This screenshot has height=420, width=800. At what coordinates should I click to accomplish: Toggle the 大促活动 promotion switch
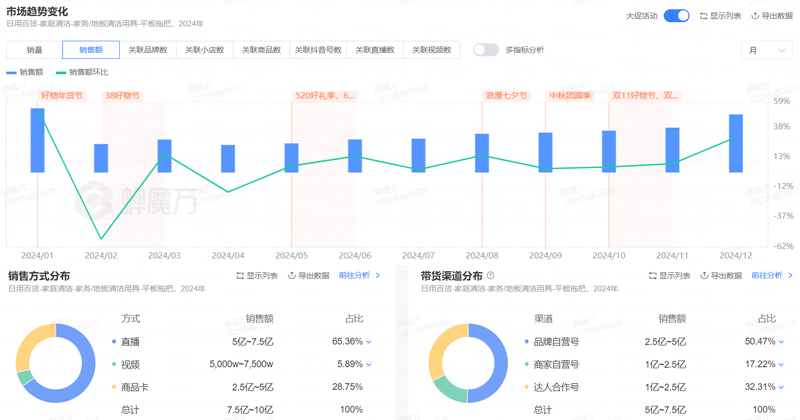click(676, 16)
